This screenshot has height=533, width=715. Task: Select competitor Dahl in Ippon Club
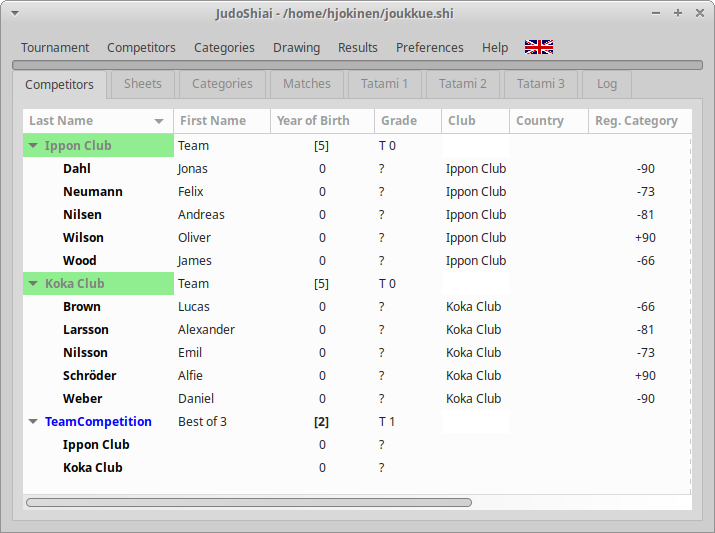pyautogui.click(x=79, y=169)
